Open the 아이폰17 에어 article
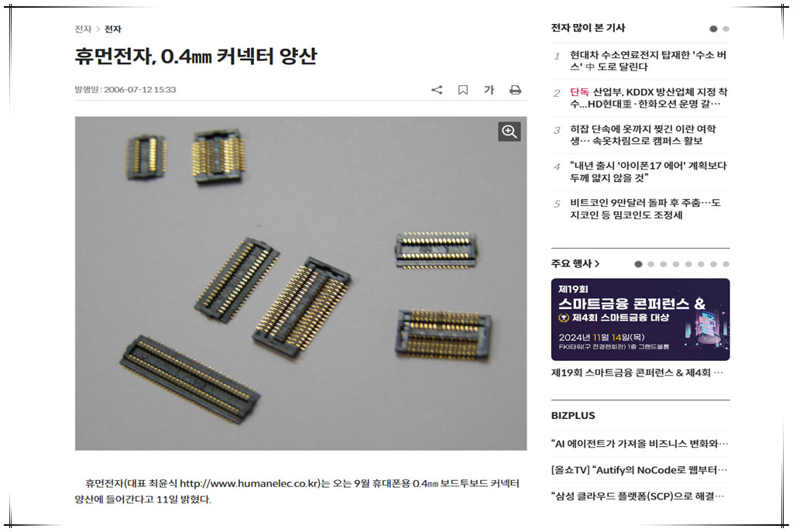This screenshot has height=532, width=793. click(x=648, y=171)
